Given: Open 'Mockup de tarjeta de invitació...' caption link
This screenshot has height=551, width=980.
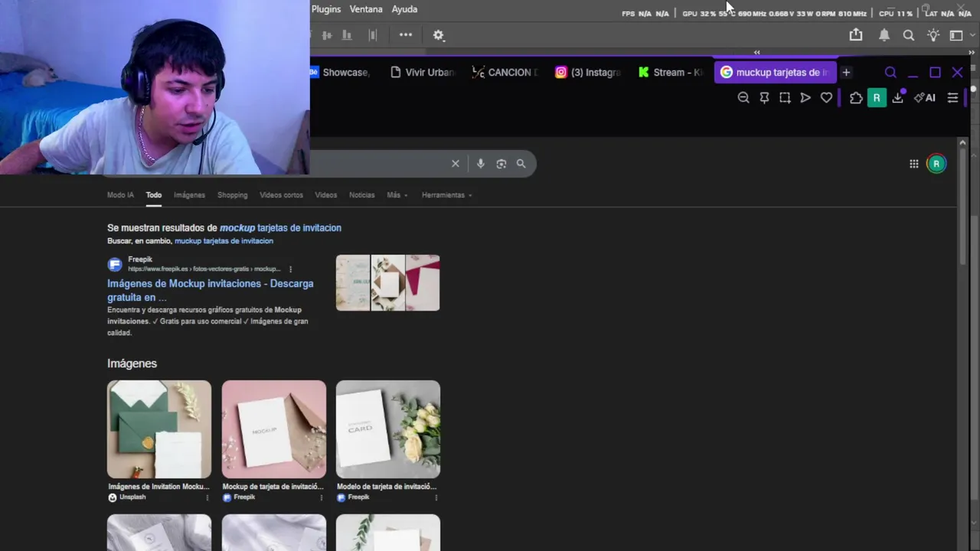Looking at the screenshot, I should 273,487.
